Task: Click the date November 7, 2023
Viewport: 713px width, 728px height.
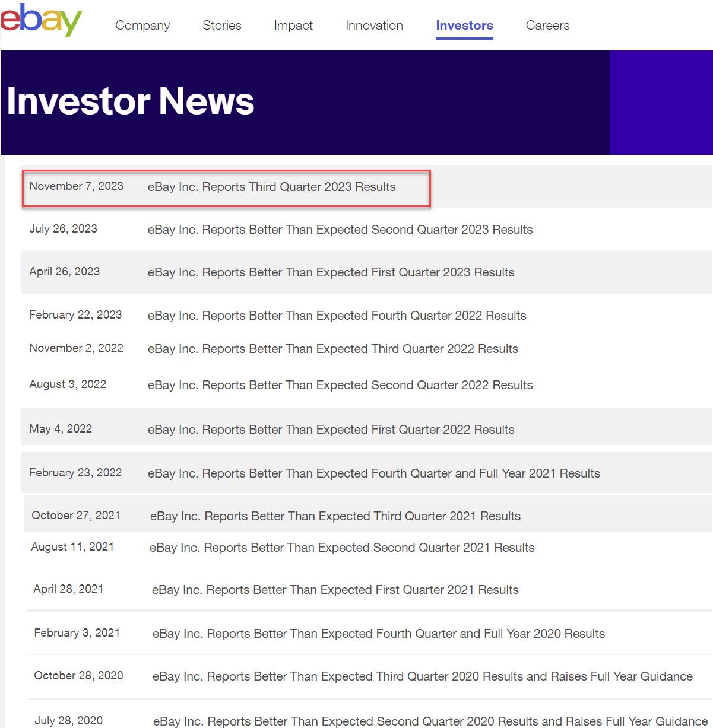Action: pos(77,186)
